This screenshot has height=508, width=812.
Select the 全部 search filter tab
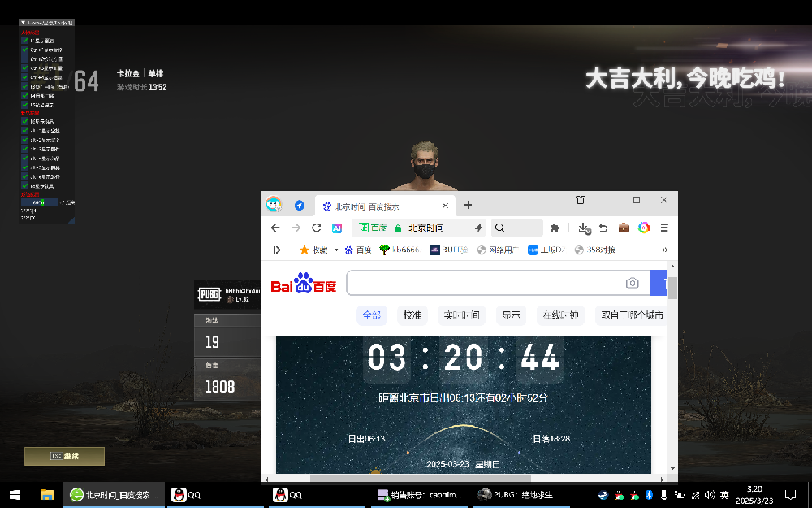(x=372, y=315)
